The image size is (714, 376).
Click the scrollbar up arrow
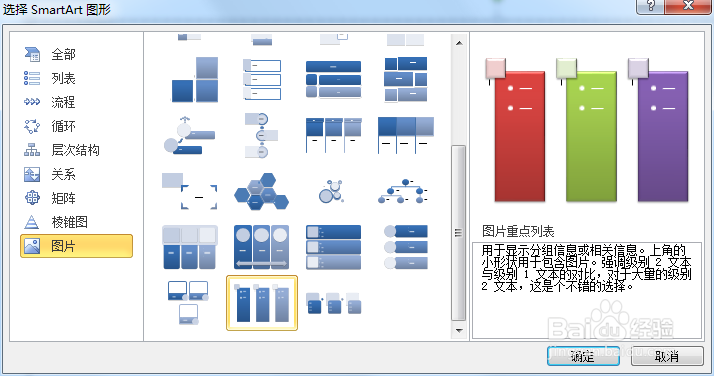[459, 43]
